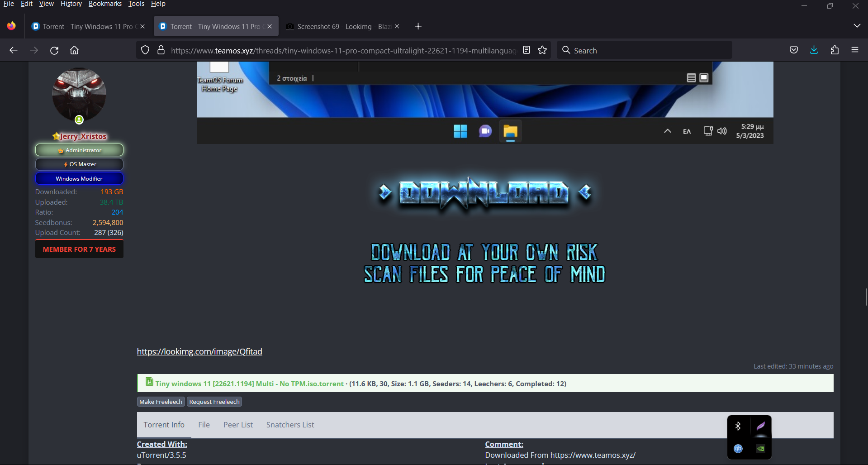
Task: Click tray chevron in screenshot image
Action: (x=668, y=131)
